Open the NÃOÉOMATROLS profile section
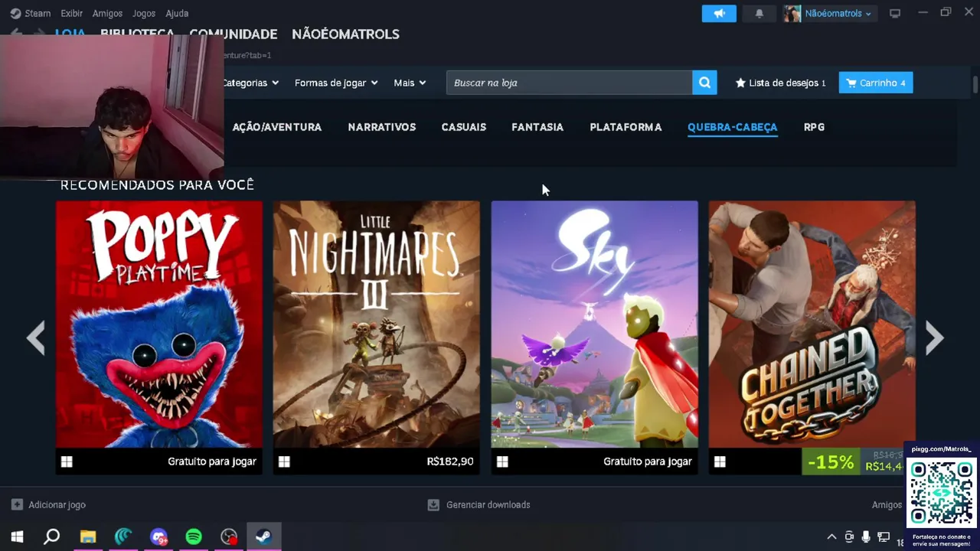This screenshot has width=980, height=551. [345, 34]
